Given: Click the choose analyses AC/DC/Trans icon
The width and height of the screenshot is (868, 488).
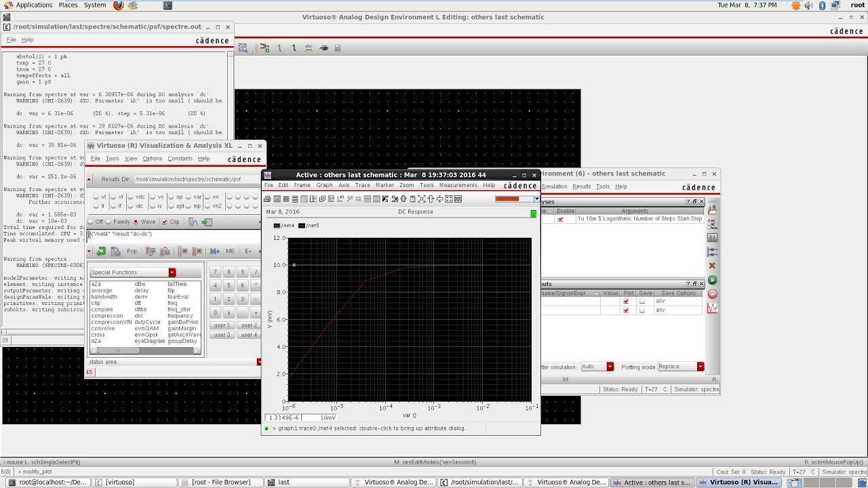Looking at the screenshot, I should tap(712, 224).
